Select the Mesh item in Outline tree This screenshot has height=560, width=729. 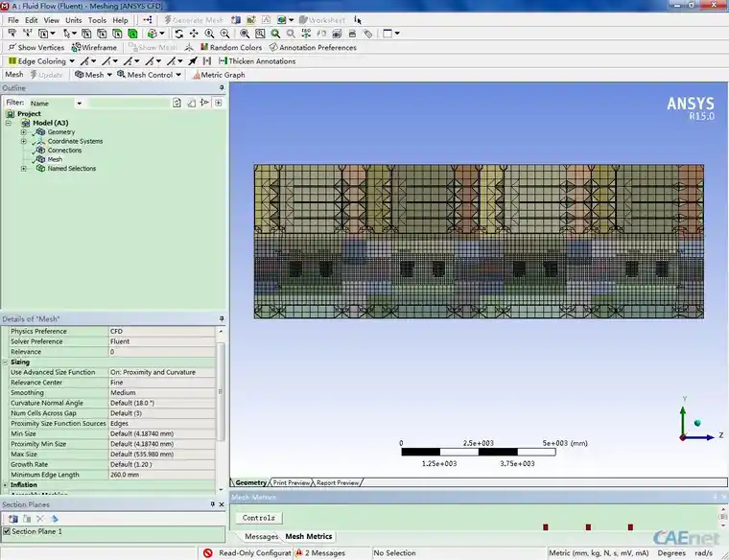tap(55, 159)
